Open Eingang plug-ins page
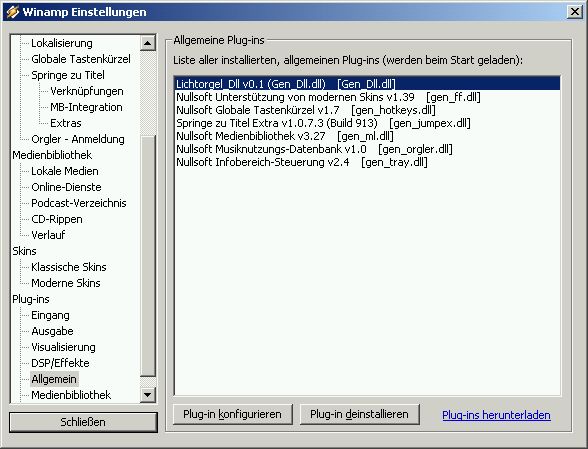The image size is (588, 449). (50, 315)
